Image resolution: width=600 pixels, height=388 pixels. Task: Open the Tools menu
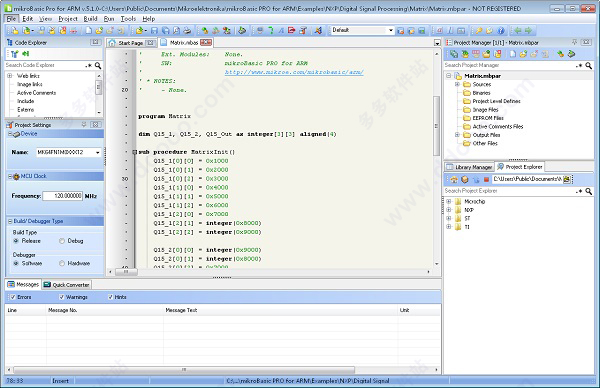128,18
